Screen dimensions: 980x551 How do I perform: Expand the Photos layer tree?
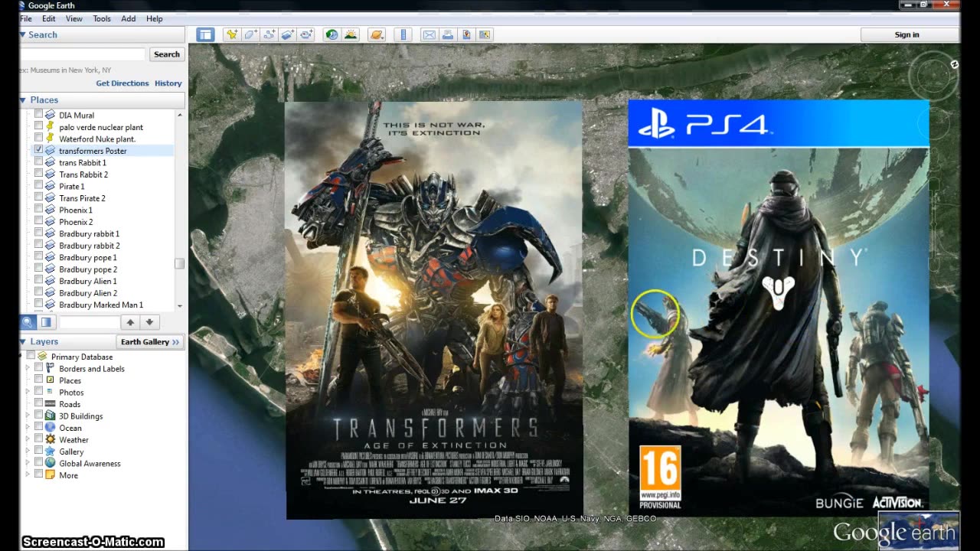point(28,392)
